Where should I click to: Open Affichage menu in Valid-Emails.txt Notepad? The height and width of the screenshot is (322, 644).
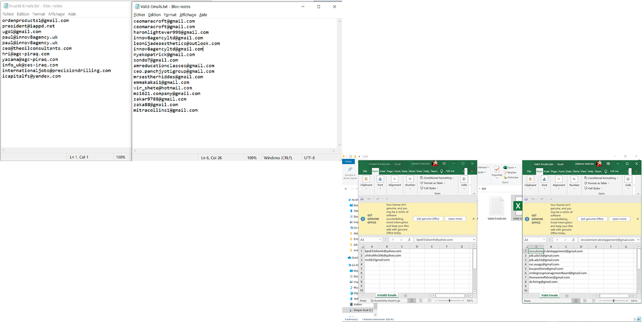(188, 15)
